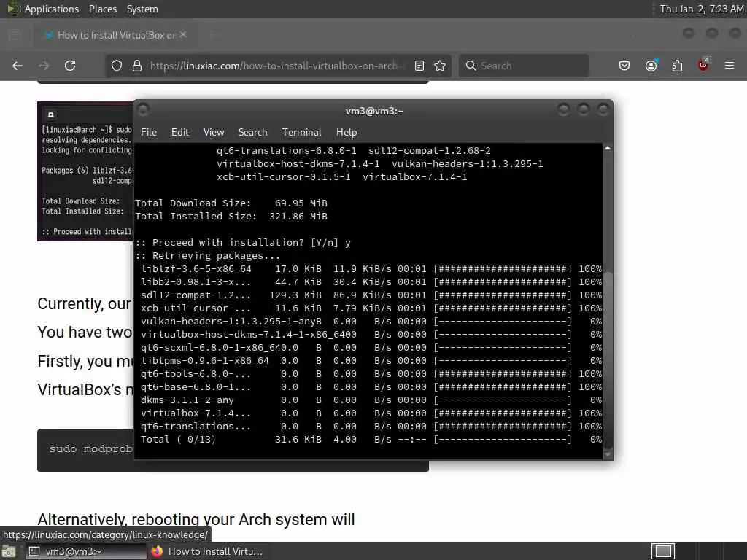The width and height of the screenshot is (747, 560).
Task: Open the Places menu in top panel
Action: tap(102, 9)
